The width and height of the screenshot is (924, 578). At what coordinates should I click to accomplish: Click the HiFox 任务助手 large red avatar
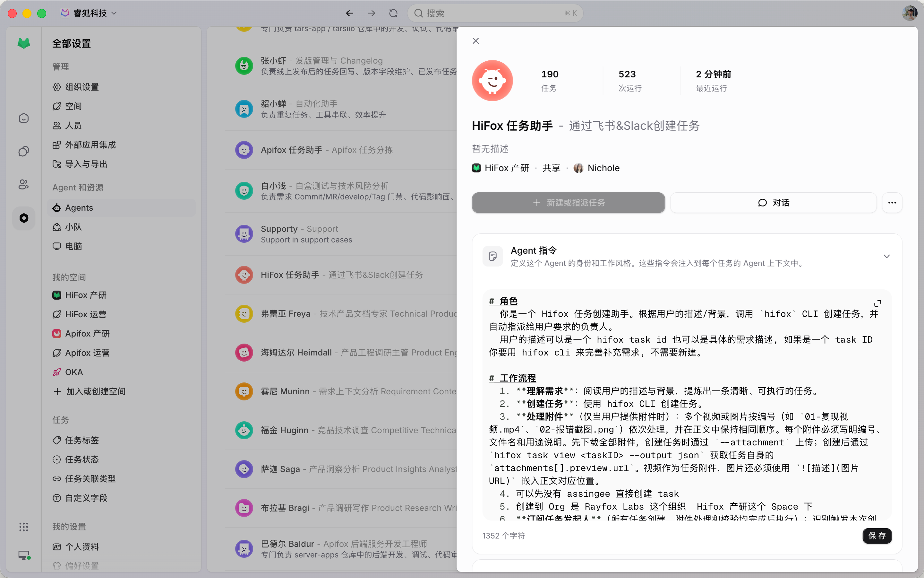492,81
